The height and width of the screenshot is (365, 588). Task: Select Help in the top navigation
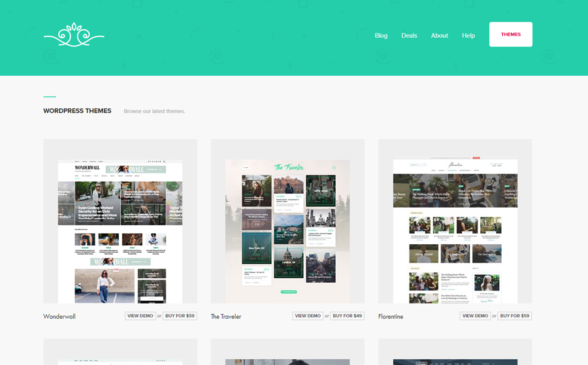pyautogui.click(x=468, y=35)
